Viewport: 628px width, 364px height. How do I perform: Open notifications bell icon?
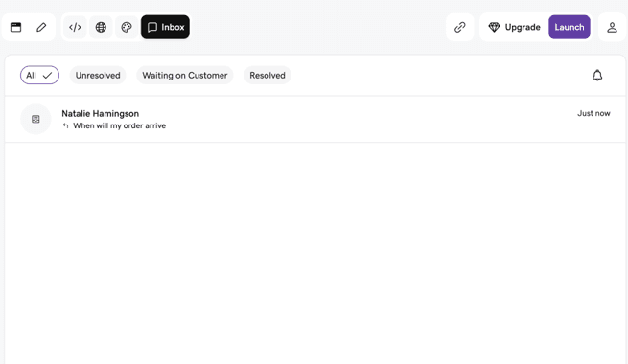coord(597,76)
